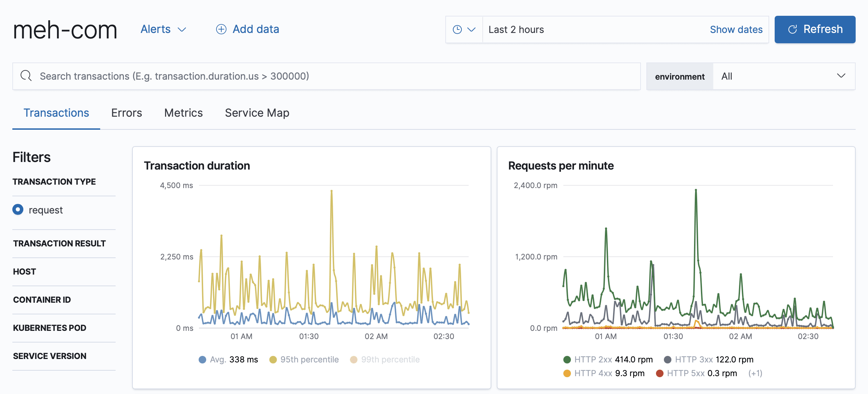Click the HTTP 4xx orange color swatch

[x=567, y=373]
